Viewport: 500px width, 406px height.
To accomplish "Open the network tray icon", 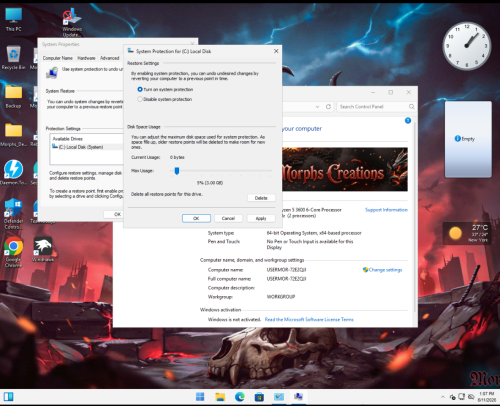I will coord(462,397).
